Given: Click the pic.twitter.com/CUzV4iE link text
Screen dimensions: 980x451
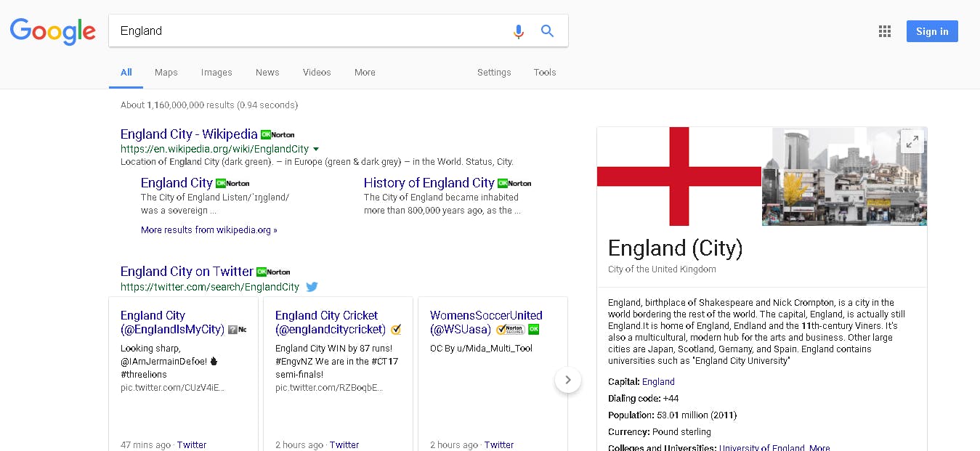Looking at the screenshot, I should coord(173,387).
